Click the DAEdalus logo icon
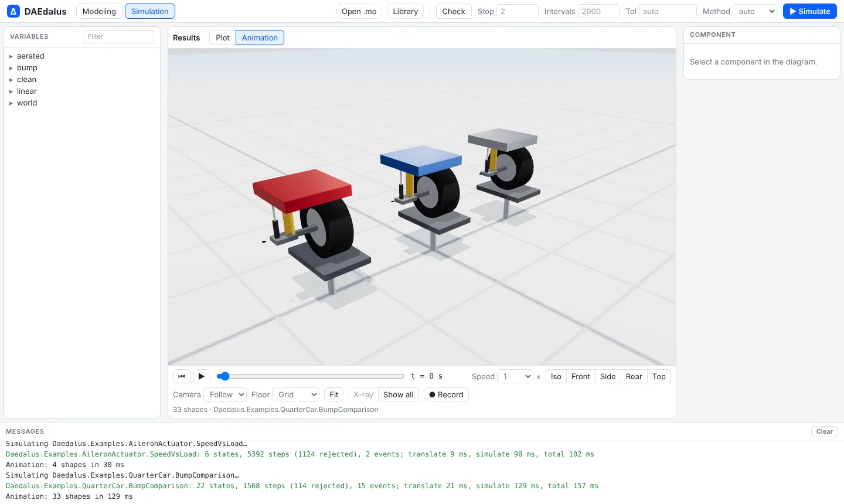Screen dimensions: 844x504 pos(13,11)
